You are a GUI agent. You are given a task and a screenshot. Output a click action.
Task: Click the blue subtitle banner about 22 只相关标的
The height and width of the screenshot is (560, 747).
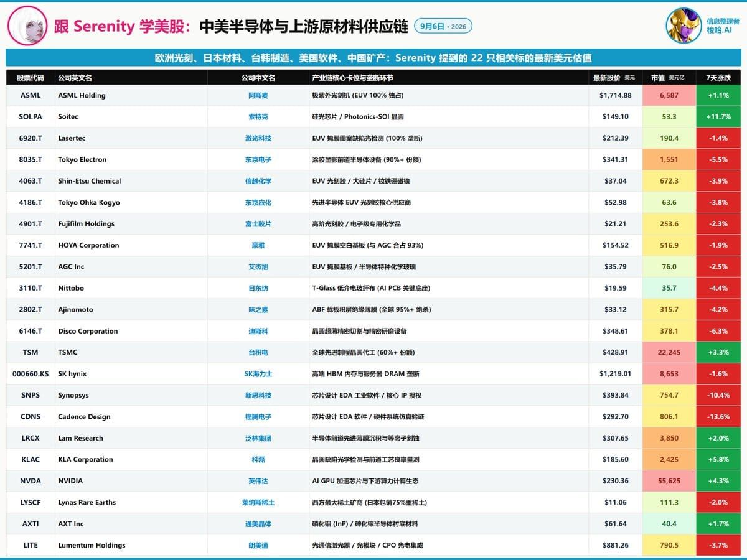pos(374,58)
